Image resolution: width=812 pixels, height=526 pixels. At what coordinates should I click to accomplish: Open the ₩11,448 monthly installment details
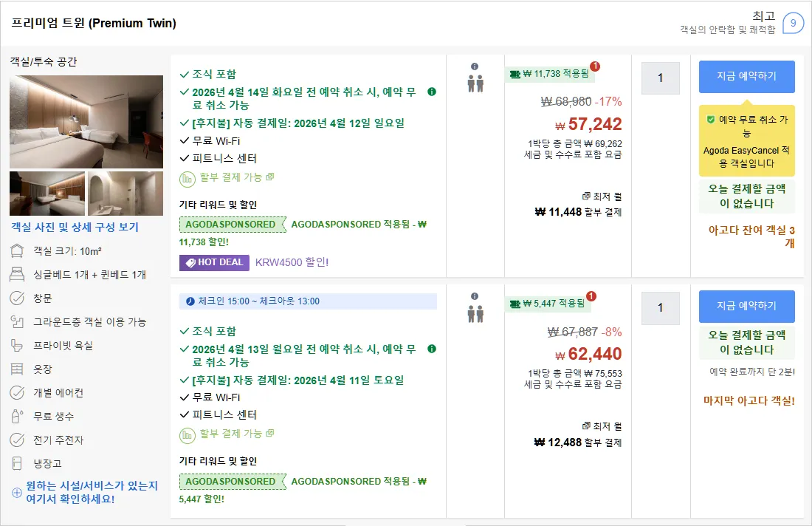click(578, 205)
